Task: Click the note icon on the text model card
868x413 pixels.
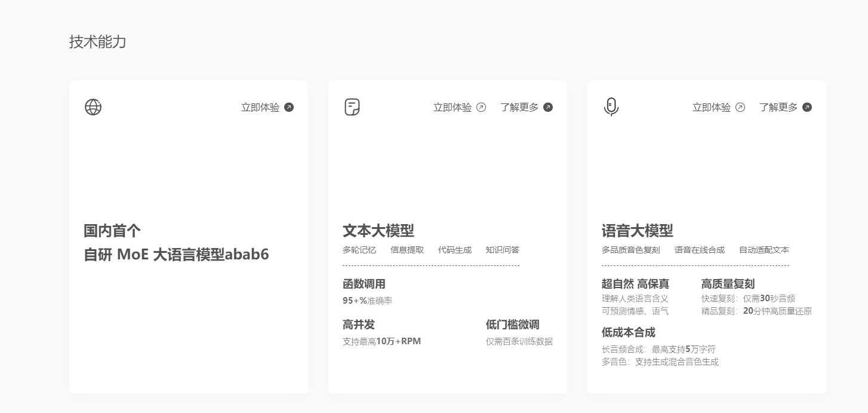Action: [352, 107]
